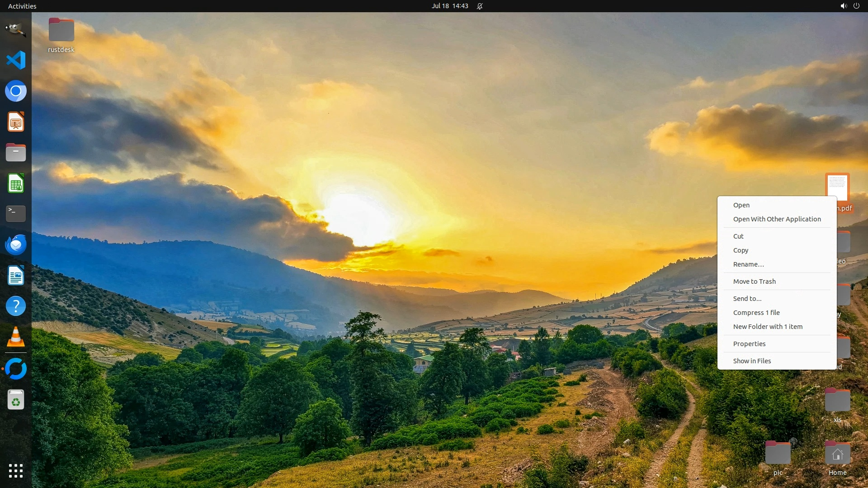Launch LibreOffice Calc from dock
Image resolution: width=868 pixels, height=488 pixels.
(16, 183)
